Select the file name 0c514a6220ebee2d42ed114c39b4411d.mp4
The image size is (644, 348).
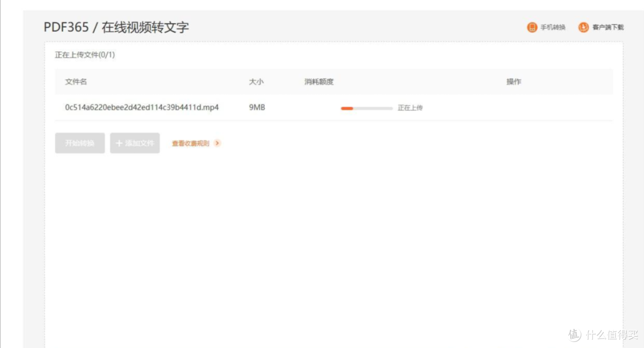(x=142, y=107)
